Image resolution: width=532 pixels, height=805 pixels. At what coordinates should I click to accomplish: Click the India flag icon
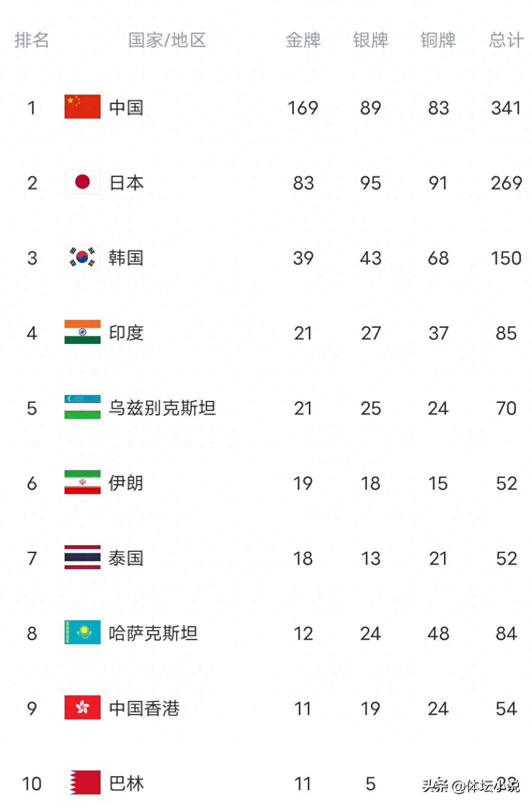click(83, 332)
